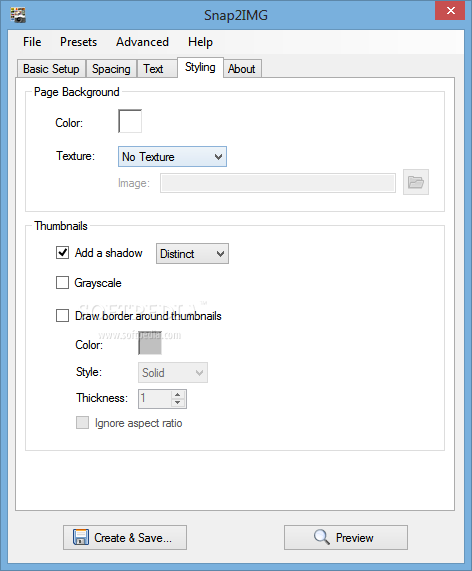Uncheck the Add a shadow checkbox
472x571 pixels.
(x=62, y=252)
